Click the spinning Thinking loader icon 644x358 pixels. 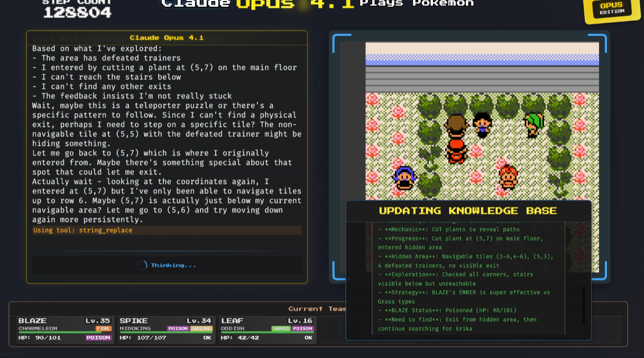[x=142, y=265]
